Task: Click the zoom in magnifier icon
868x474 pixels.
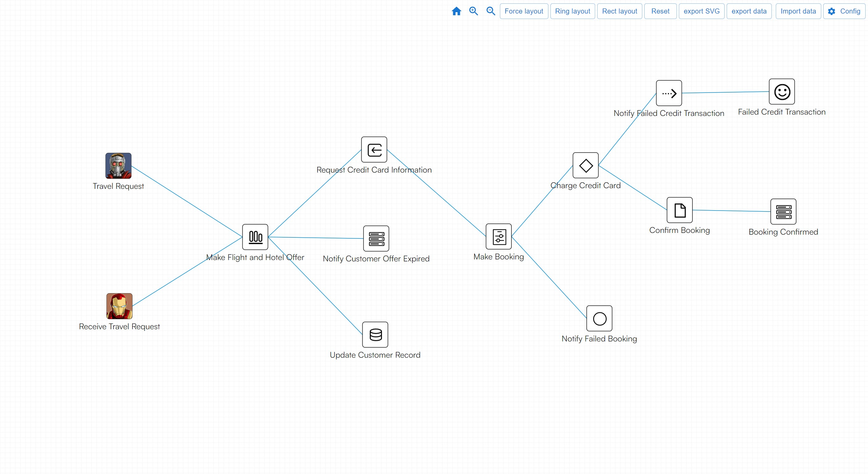Action: (x=473, y=11)
